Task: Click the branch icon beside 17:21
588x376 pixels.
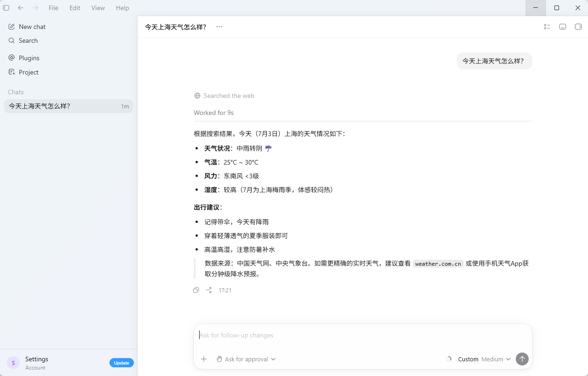Action: [209, 290]
